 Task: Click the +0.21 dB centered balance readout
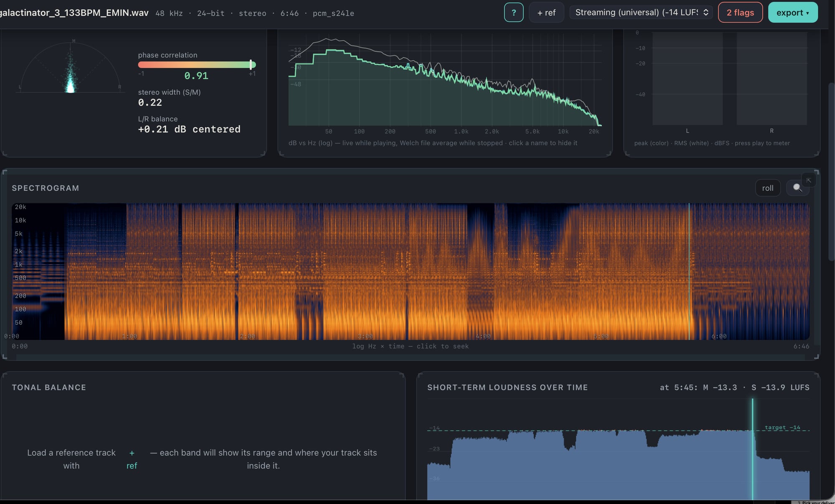point(189,129)
